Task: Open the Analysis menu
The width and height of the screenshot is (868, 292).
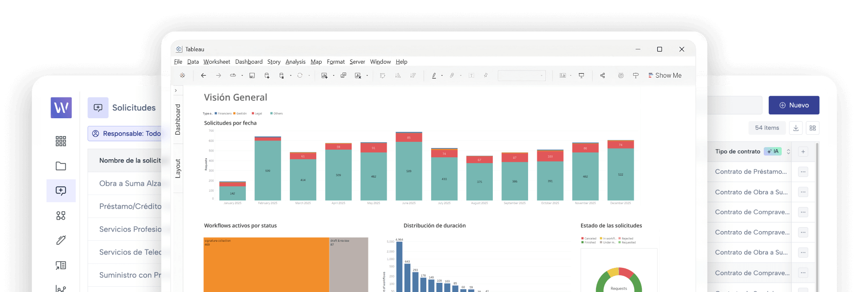Action: [295, 62]
